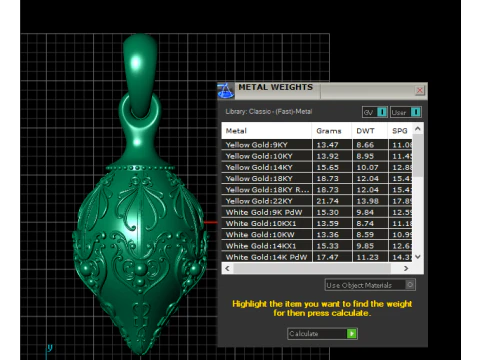Select the Yellow Gold:10KY row
Screen dimensions: 480x360
(x=317, y=156)
